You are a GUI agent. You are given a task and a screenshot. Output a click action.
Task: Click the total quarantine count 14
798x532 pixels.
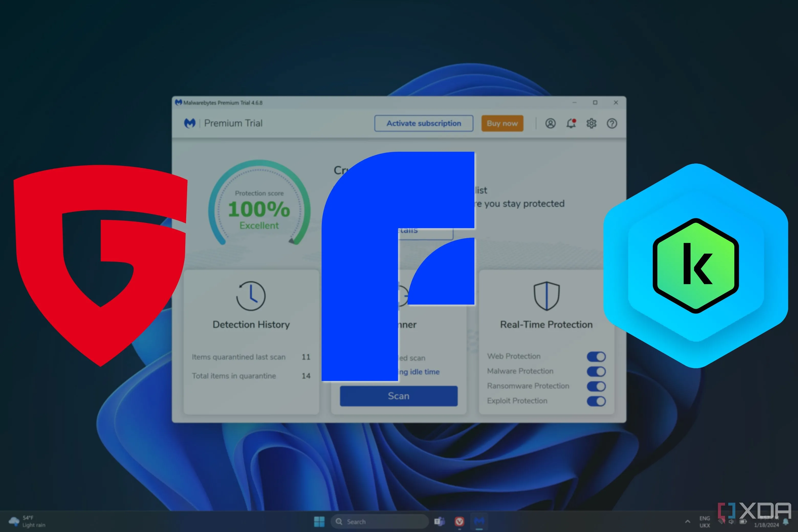point(306,376)
